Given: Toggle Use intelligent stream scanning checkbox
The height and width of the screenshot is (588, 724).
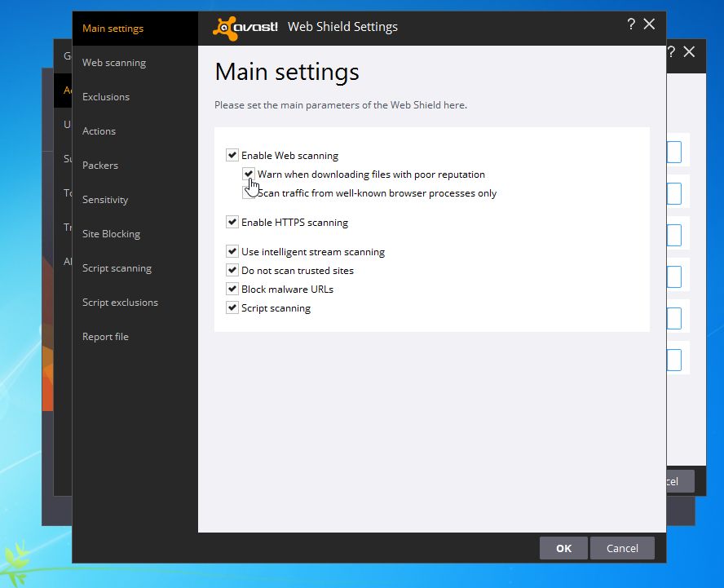Looking at the screenshot, I should [232, 251].
